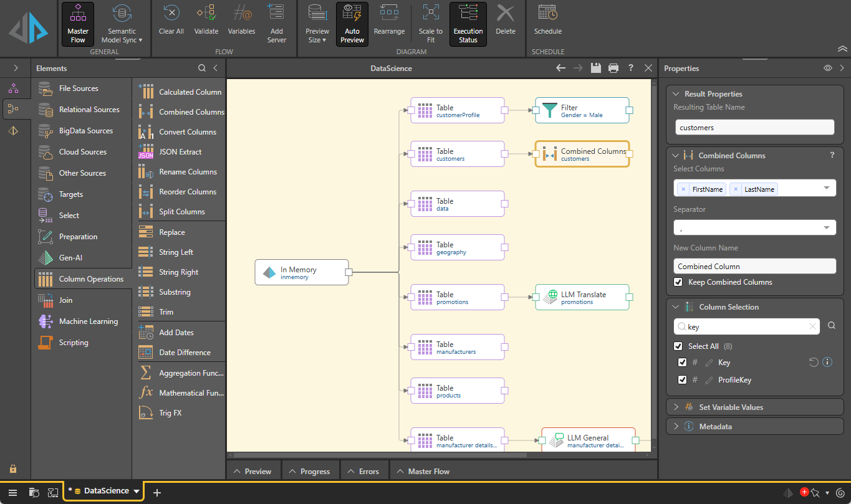Click the back arrow in DataScience header
Image resolution: width=851 pixels, height=504 pixels.
tap(561, 68)
